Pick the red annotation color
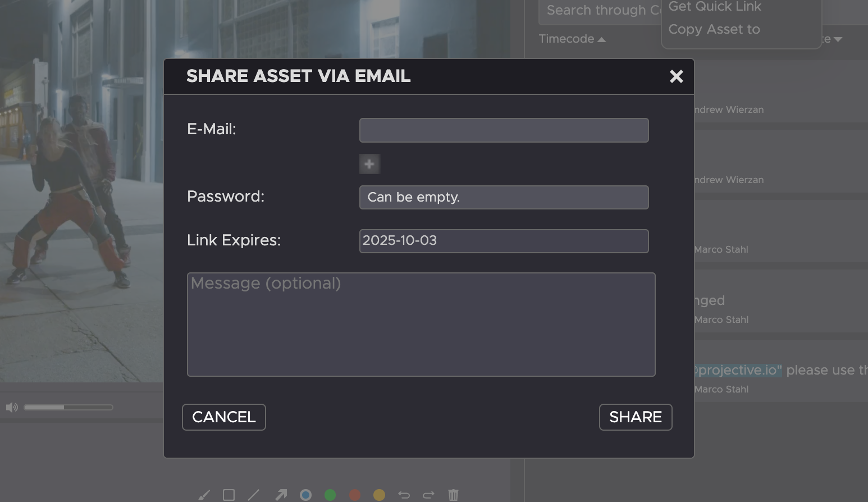Image resolution: width=868 pixels, height=502 pixels. 355,495
